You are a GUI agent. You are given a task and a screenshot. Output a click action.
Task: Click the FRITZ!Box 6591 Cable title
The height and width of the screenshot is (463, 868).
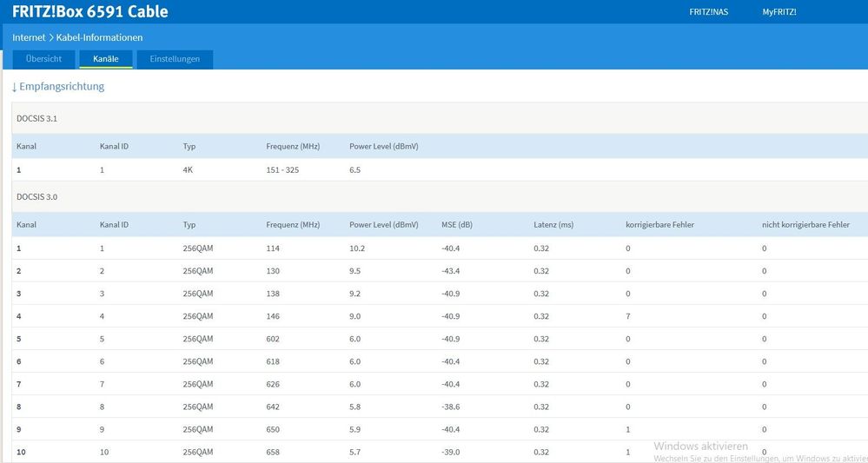(90, 12)
